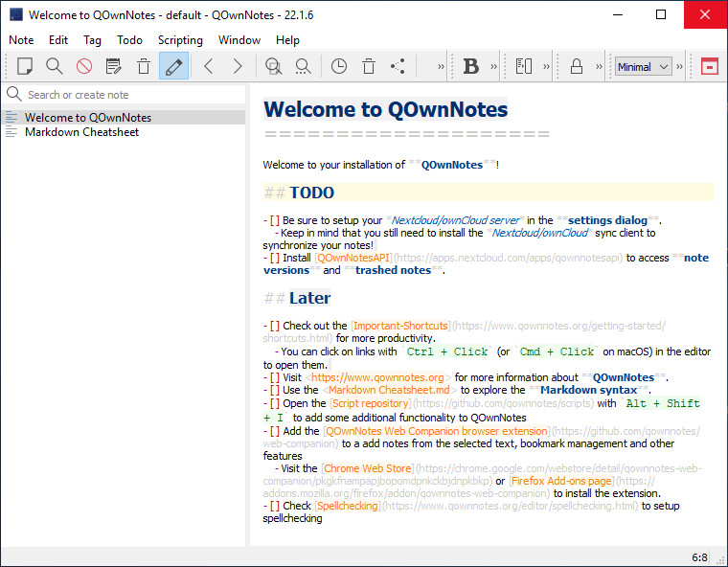Toggle the pencil edit mode button

click(x=173, y=67)
